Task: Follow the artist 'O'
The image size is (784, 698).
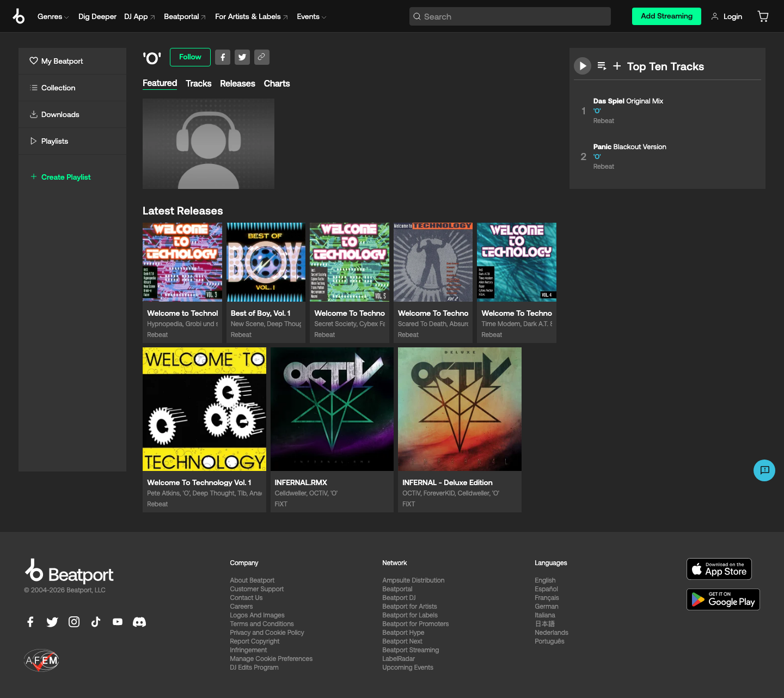Action: tap(190, 57)
